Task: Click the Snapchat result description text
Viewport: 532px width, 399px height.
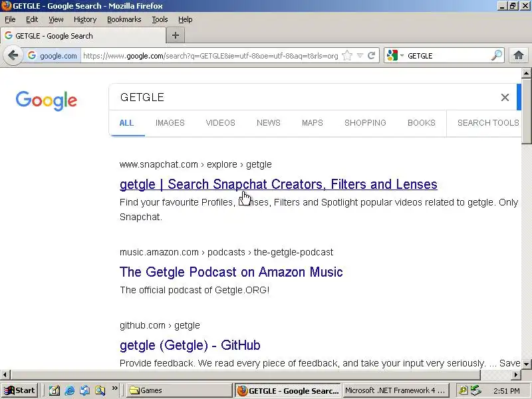Action: 319,209
